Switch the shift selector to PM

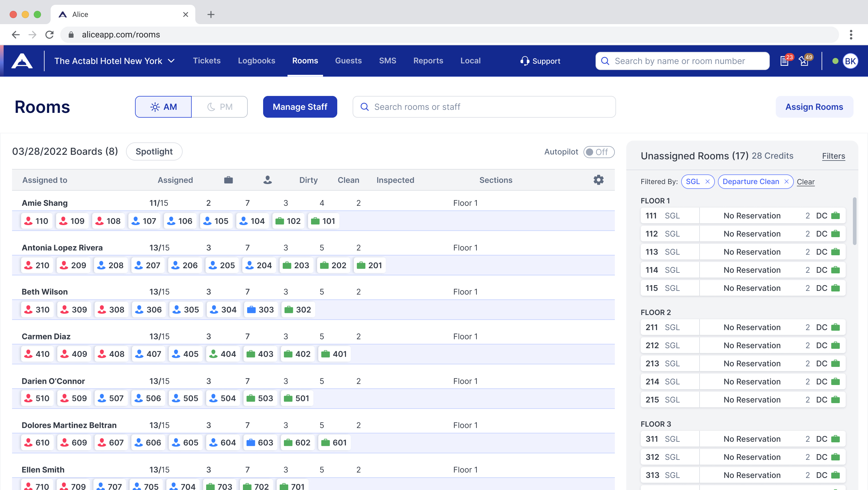[x=220, y=107]
